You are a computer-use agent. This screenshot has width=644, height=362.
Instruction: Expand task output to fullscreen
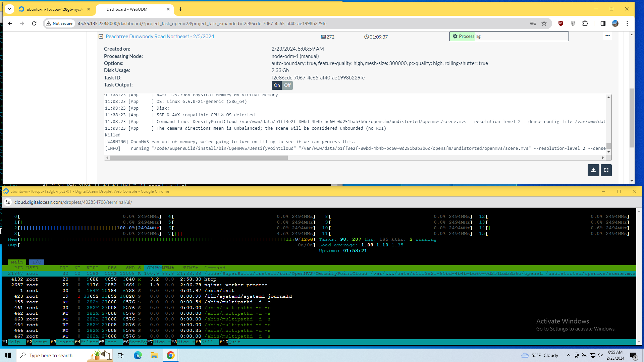606,170
